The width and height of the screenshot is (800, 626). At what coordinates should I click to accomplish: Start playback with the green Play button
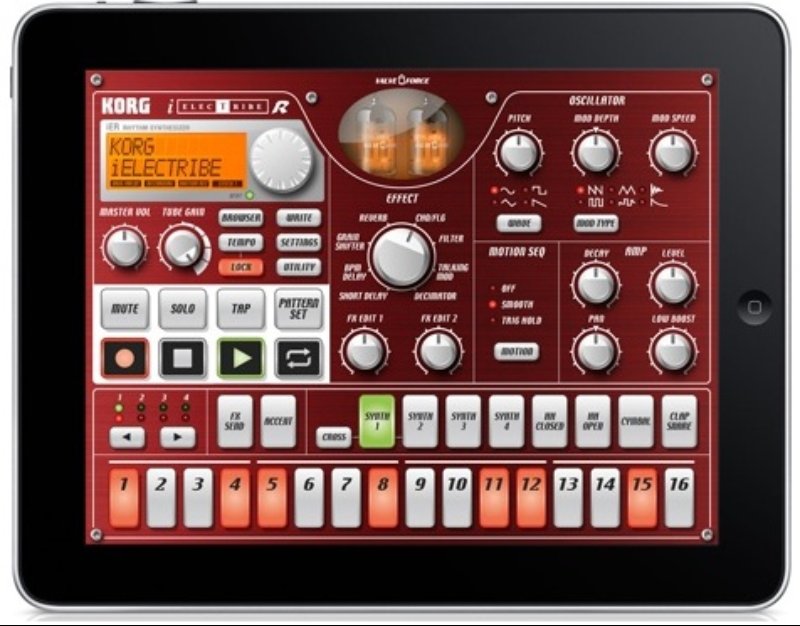[241, 358]
